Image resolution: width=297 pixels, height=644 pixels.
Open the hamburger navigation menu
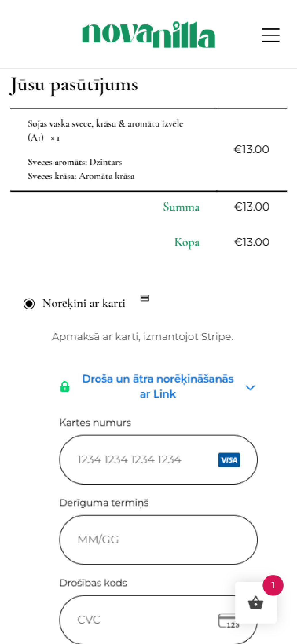(271, 35)
